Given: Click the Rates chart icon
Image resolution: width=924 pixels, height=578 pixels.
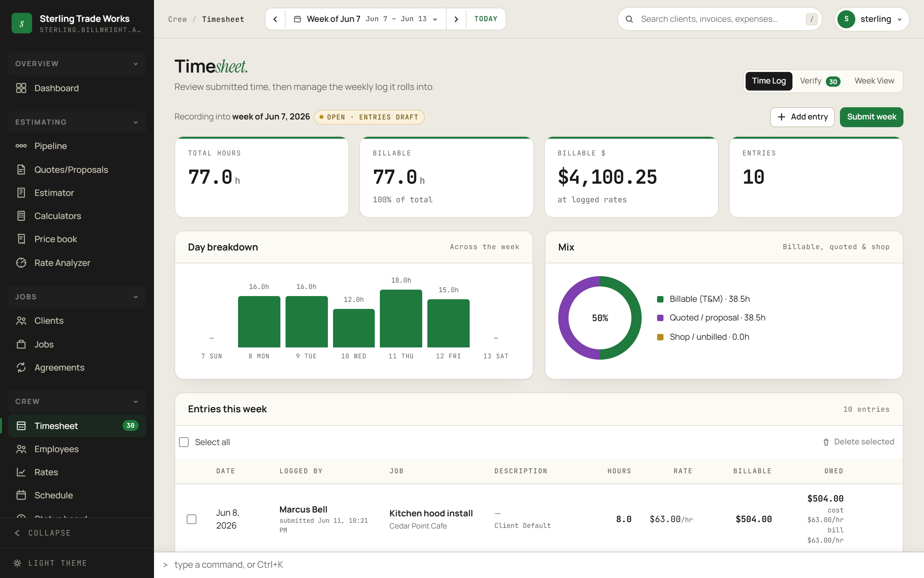Looking at the screenshot, I should point(21,472).
